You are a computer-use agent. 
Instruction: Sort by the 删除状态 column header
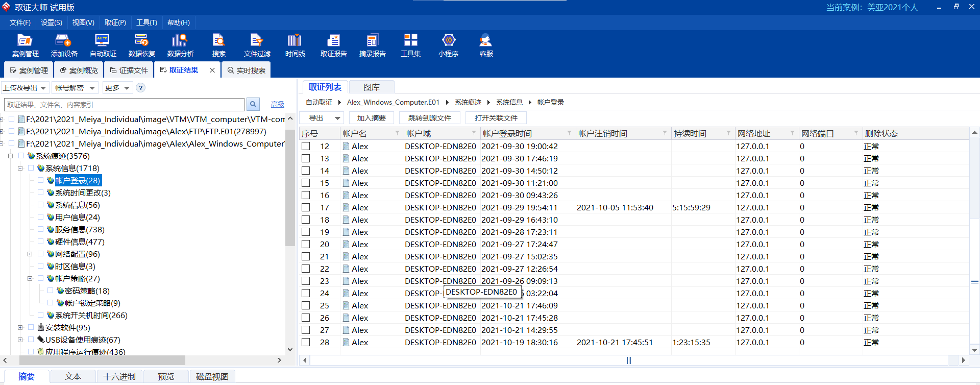click(x=916, y=133)
